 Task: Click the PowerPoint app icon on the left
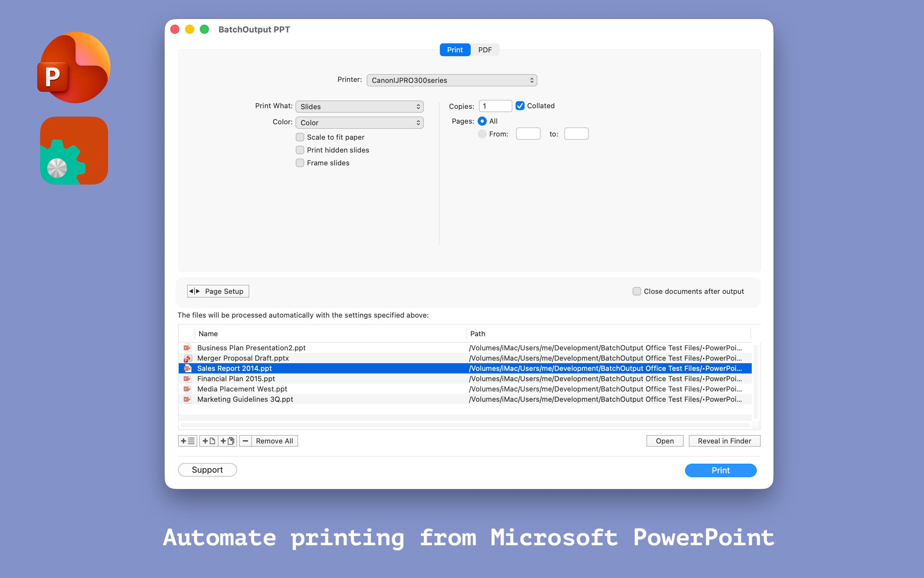74,67
